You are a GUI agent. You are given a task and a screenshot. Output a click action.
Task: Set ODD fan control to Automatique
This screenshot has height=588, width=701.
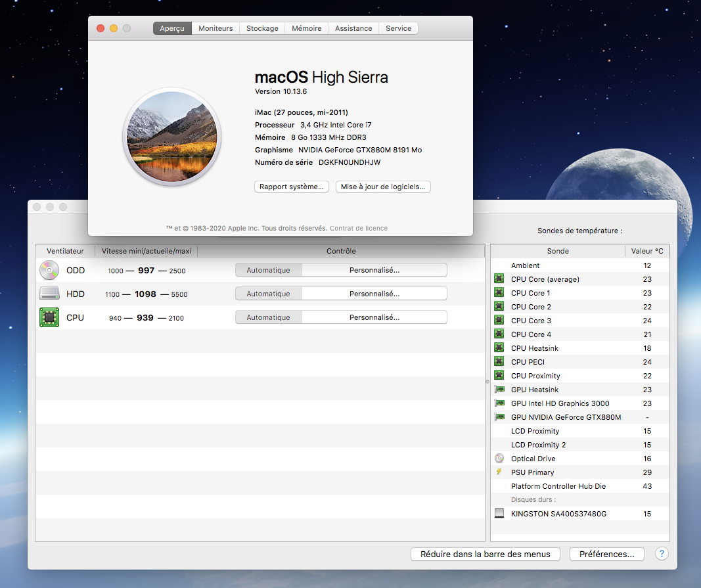click(268, 270)
